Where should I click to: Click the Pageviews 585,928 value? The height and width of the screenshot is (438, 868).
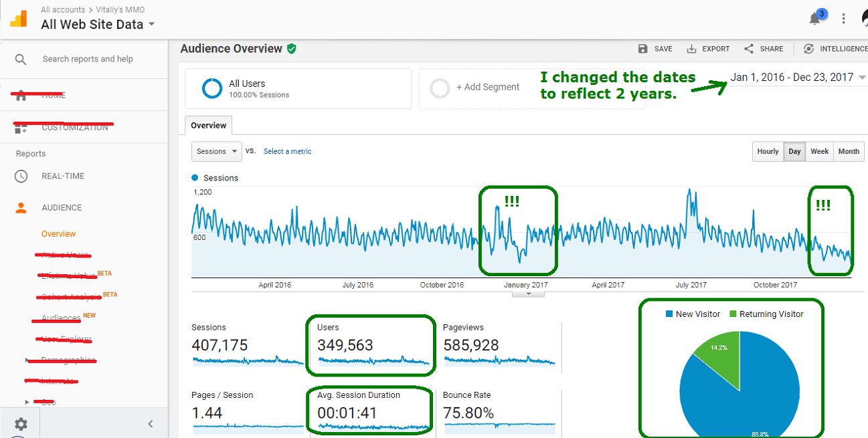pyautogui.click(x=471, y=346)
